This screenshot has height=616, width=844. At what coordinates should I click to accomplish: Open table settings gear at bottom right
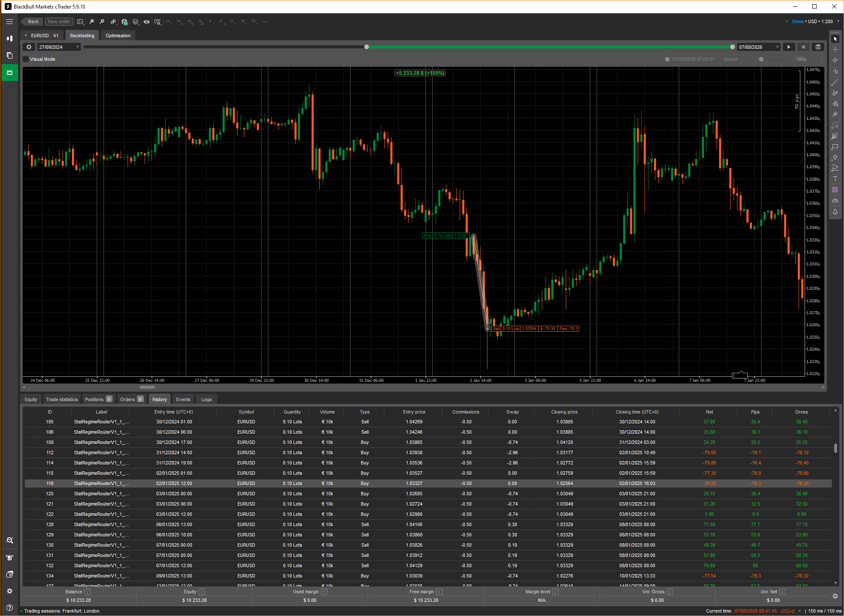pos(835,596)
